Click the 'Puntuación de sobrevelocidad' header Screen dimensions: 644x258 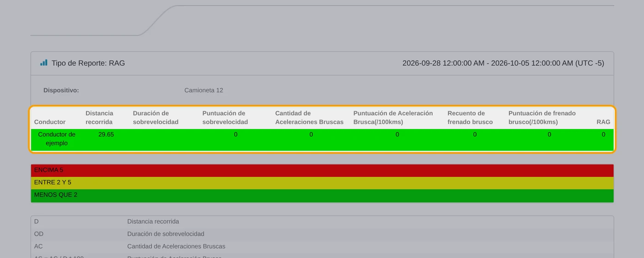point(225,117)
